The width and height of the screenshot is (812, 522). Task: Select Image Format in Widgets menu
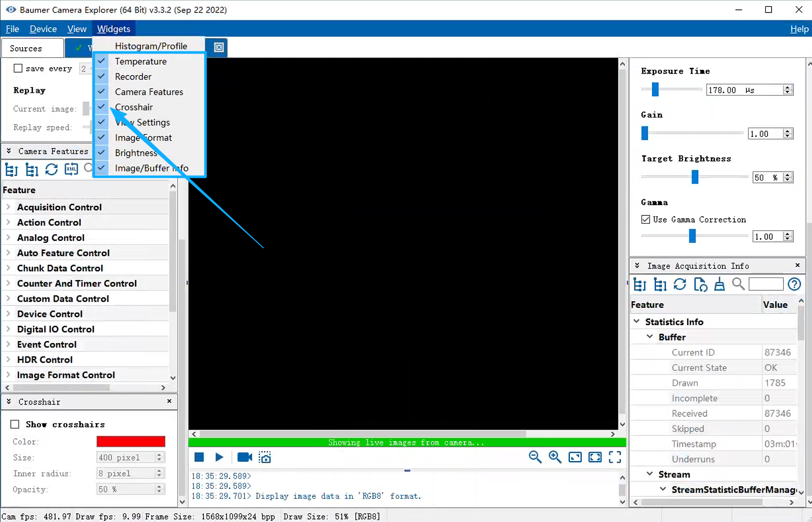click(149, 137)
